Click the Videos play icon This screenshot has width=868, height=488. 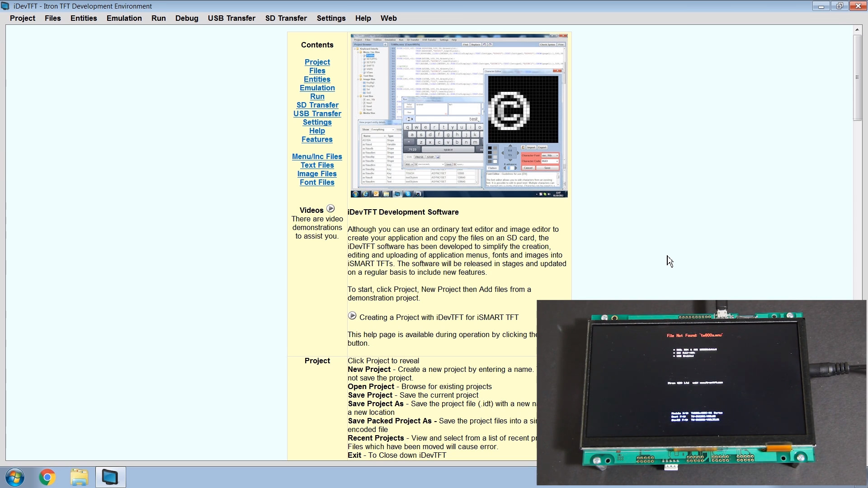point(330,209)
